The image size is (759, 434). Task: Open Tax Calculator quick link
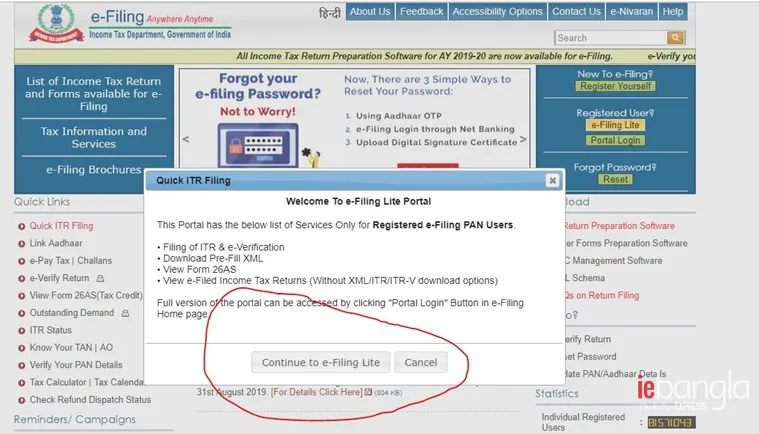[58, 383]
